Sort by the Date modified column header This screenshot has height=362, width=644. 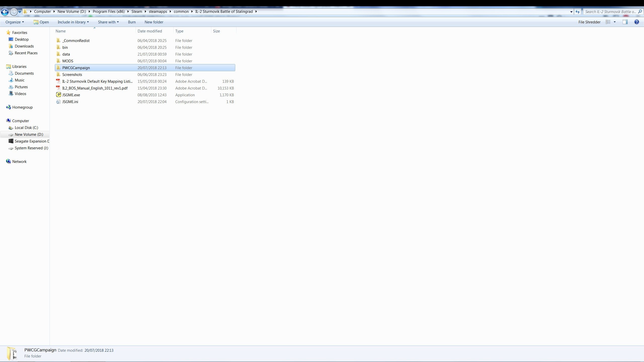click(150, 31)
